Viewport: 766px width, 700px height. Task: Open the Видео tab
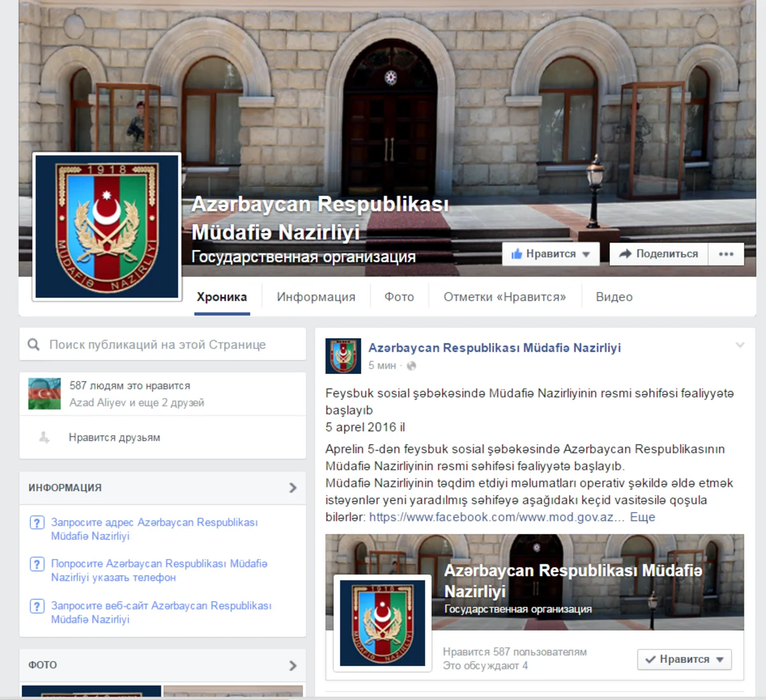point(614,297)
